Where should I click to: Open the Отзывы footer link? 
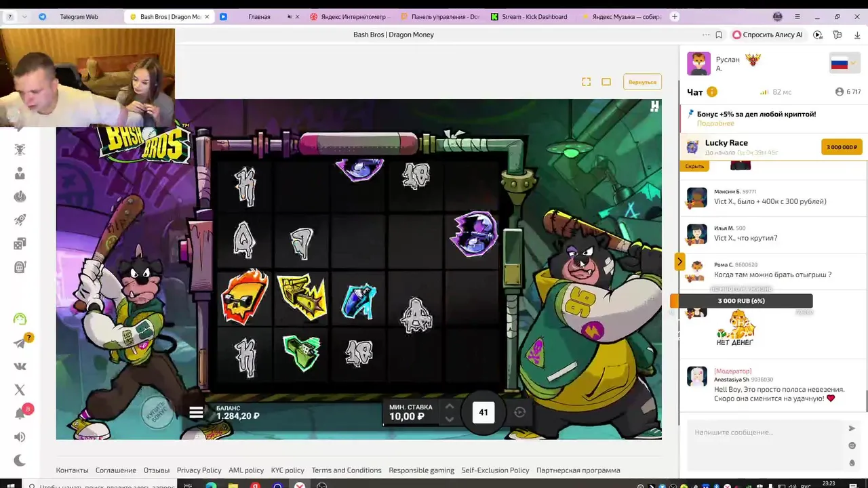[x=157, y=470]
